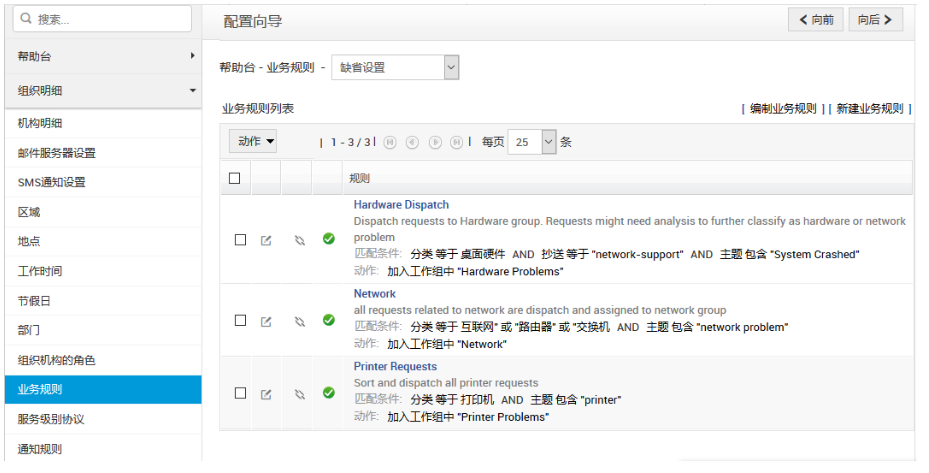
Task: Click description 'Sort and dispatch all printer requests'
Action: pos(446,383)
